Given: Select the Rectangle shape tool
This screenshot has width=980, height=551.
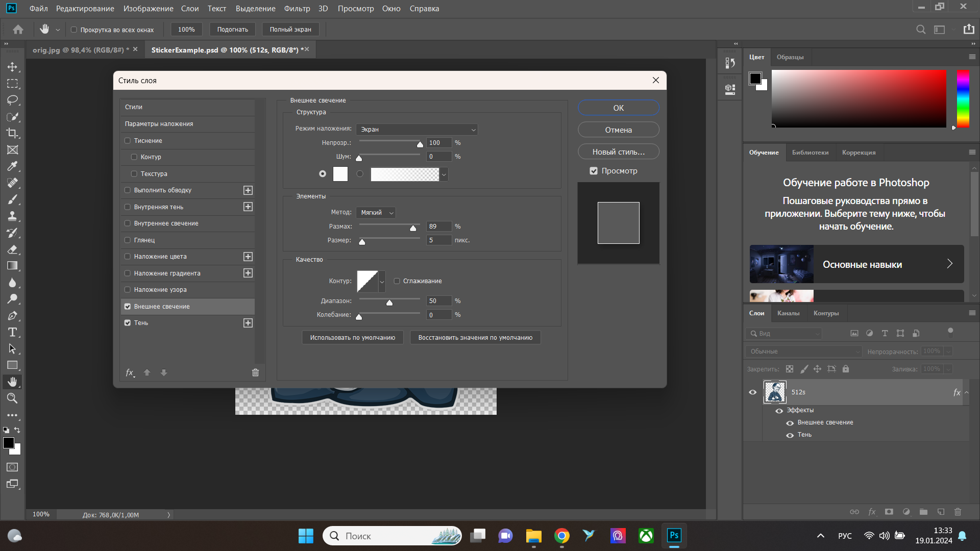Looking at the screenshot, I should 12,365.
